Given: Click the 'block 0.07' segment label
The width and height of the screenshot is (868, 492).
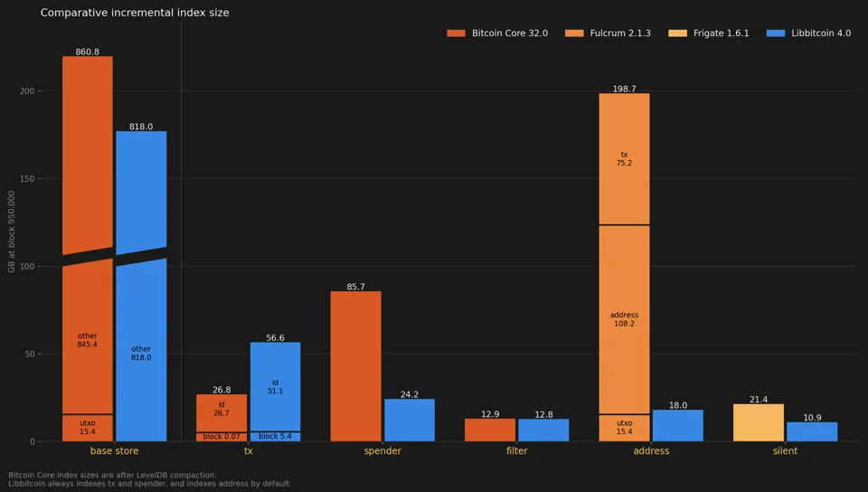Looking at the screenshot, I should [222, 437].
